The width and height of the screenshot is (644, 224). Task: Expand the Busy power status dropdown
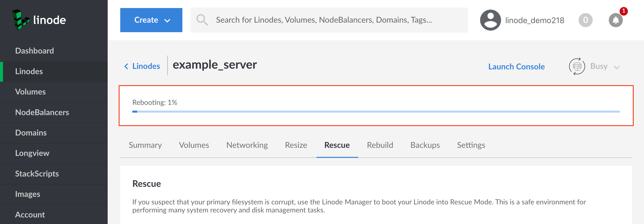(617, 67)
